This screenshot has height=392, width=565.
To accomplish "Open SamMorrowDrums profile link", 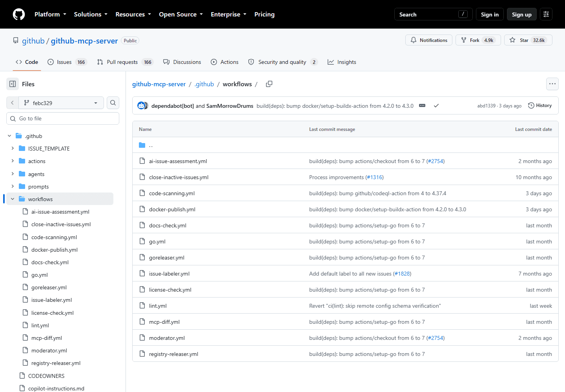I will [230, 106].
